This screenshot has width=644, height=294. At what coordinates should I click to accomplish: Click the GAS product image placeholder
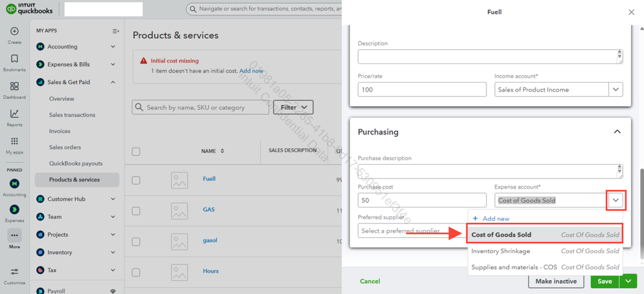coord(179,211)
